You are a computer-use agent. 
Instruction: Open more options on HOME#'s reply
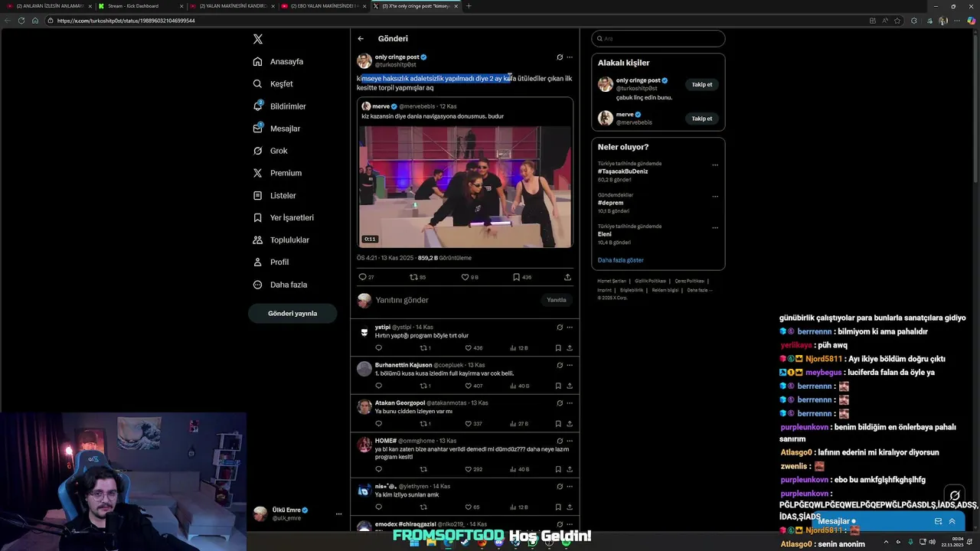point(570,441)
